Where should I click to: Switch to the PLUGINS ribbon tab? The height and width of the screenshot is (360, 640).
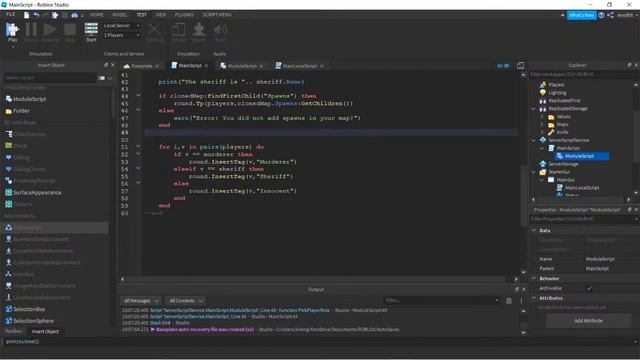tap(184, 15)
